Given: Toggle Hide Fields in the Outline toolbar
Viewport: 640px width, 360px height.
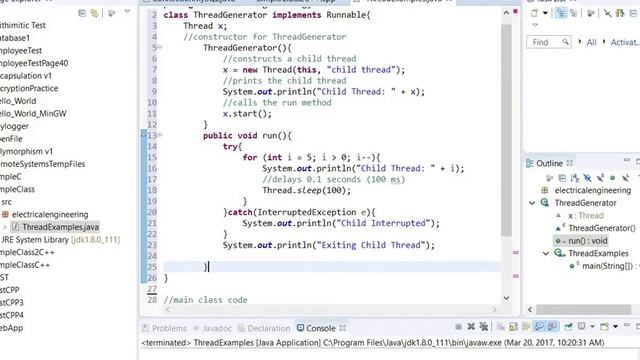Looking at the screenshot, I should (587, 178).
